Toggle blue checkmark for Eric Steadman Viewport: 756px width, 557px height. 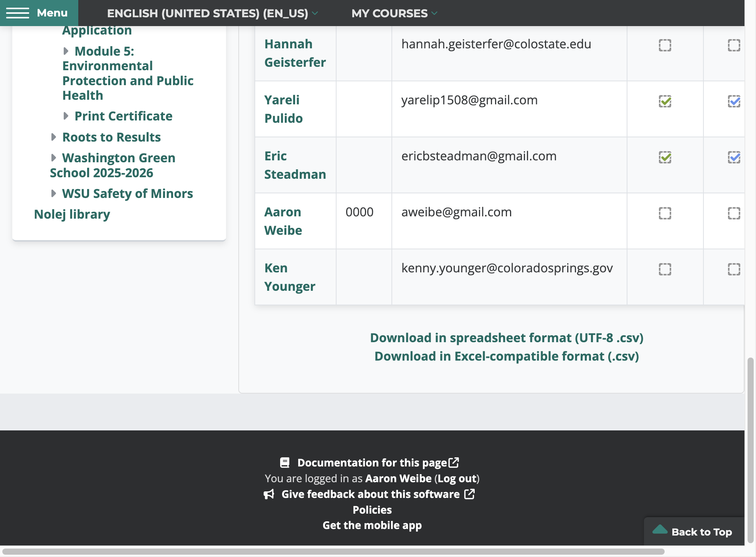[734, 157]
